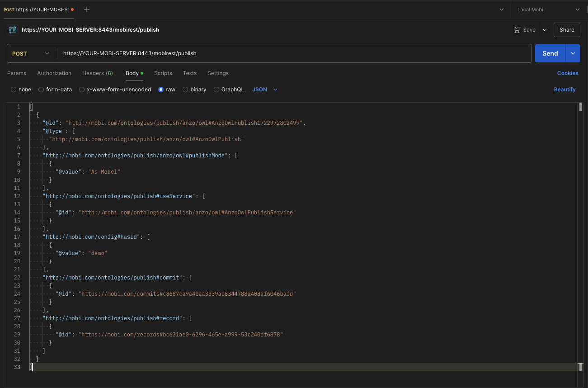Switch to the Authorization tab
This screenshot has height=388, width=588.
coord(54,73)
